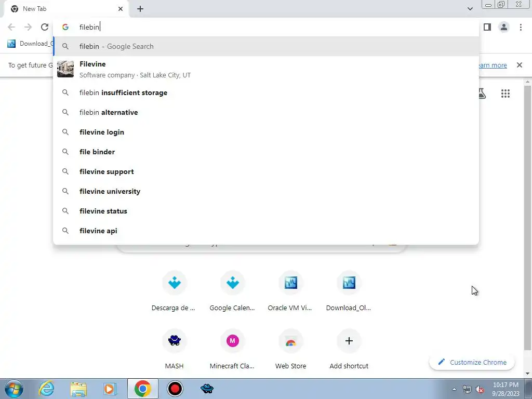Open the muted volume tray icon
The width and height of the screenshot is (532, 399).
[480, 390]
